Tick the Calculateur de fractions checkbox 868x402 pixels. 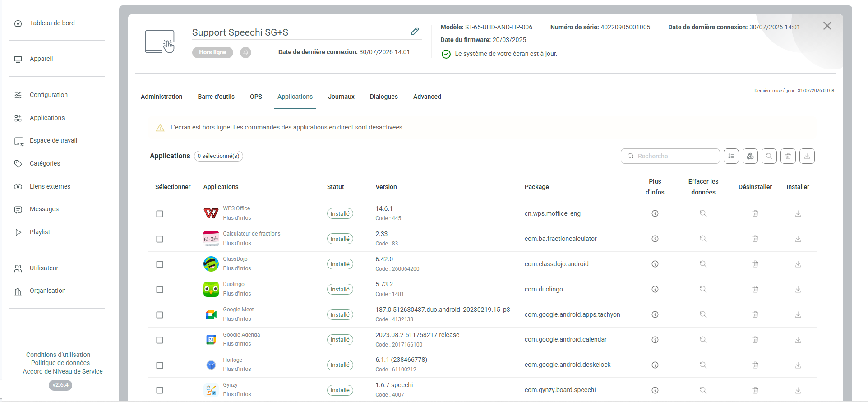[160, 239]
